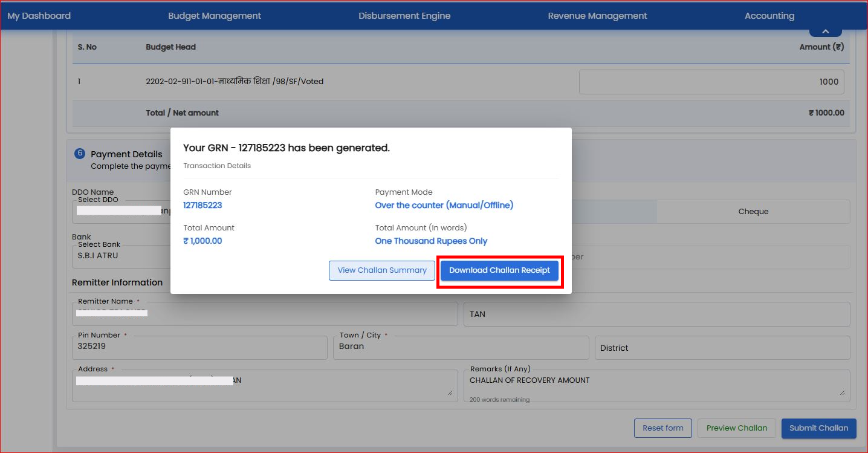Click the 'Payment Details' section title

(126, 154)
